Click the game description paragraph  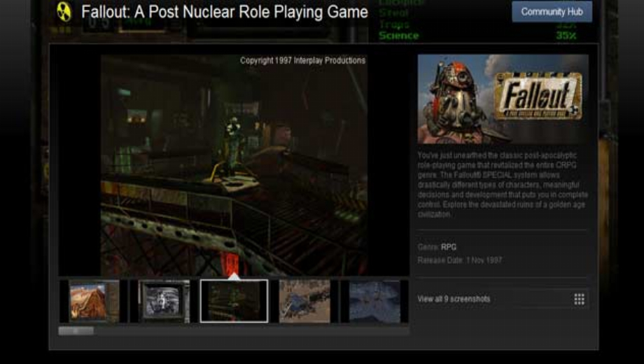tap(503, 185)
